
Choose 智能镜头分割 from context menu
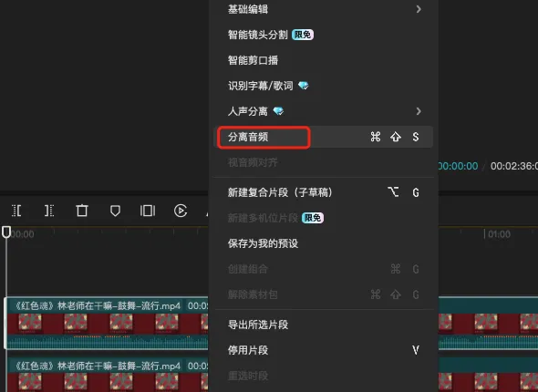[x=323, y=35]
